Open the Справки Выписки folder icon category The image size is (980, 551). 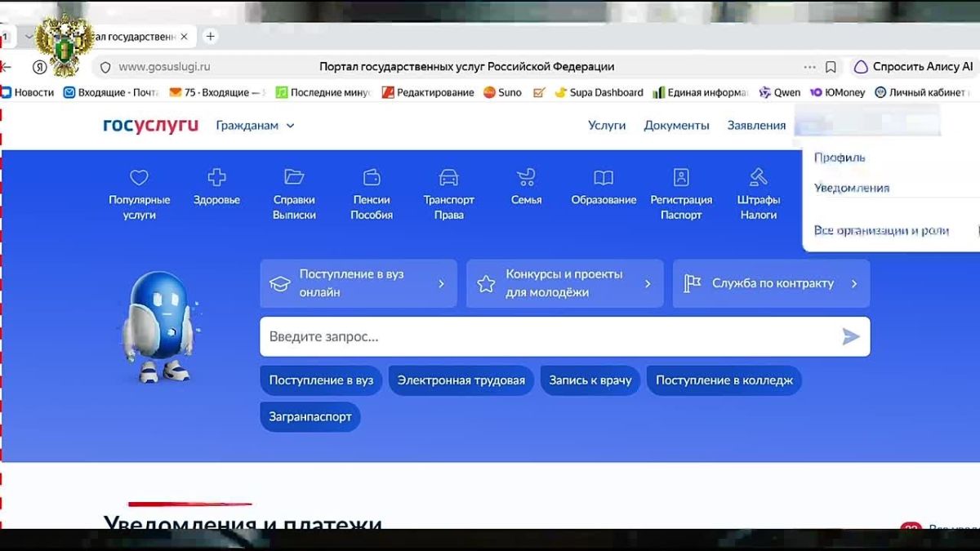coord(294,194)
